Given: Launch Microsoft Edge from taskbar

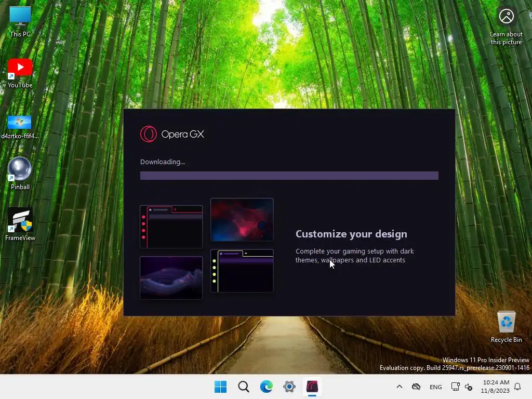Looking at the screenshot, I should pyautogui.click(x=267, y=387).
